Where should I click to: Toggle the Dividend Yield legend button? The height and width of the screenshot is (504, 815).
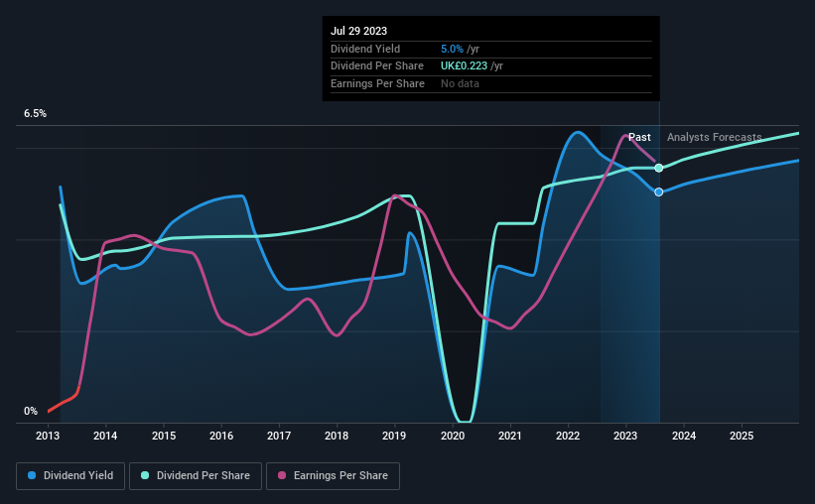(70, 476)
